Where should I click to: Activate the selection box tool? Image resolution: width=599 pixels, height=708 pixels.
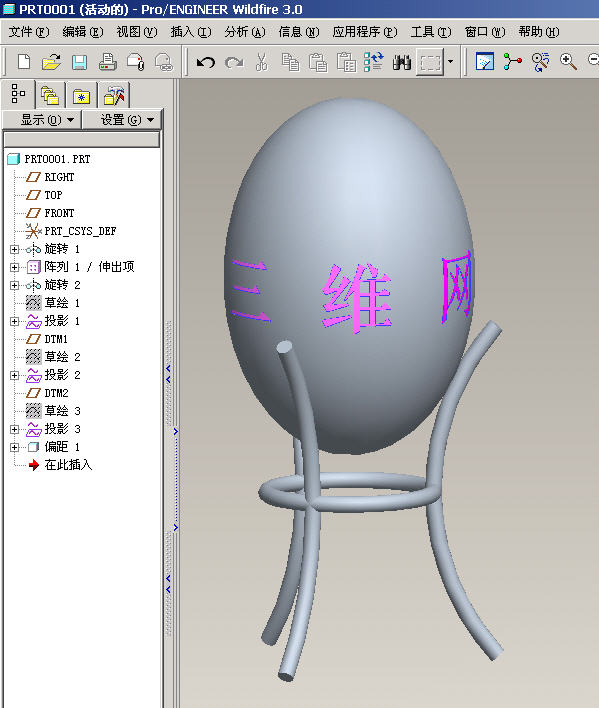430,62
